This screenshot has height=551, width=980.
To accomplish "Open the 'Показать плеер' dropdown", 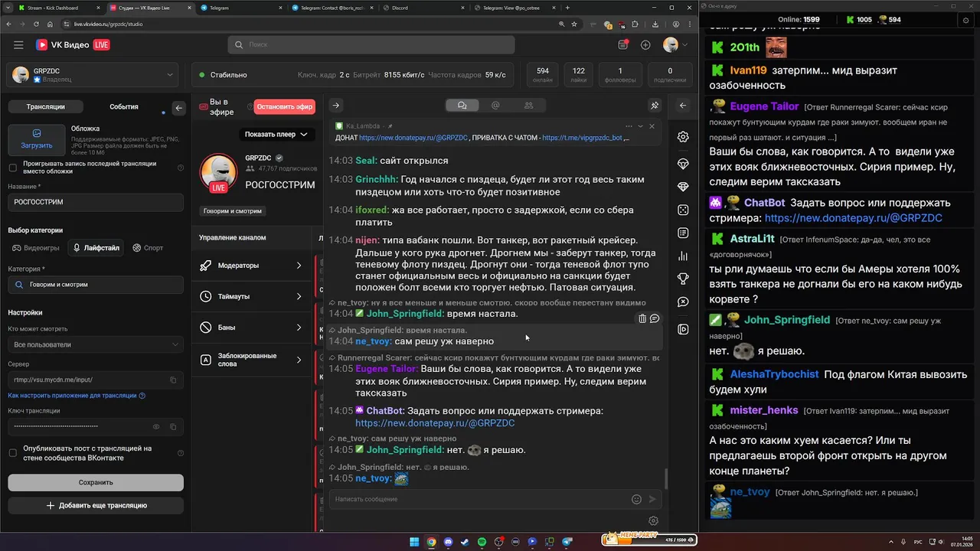I will click(276, 134).
